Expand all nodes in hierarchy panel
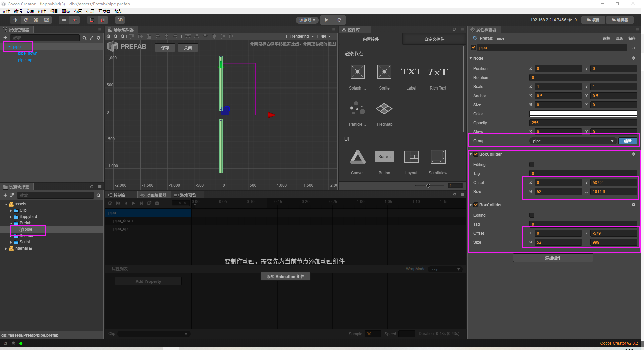 92,38
